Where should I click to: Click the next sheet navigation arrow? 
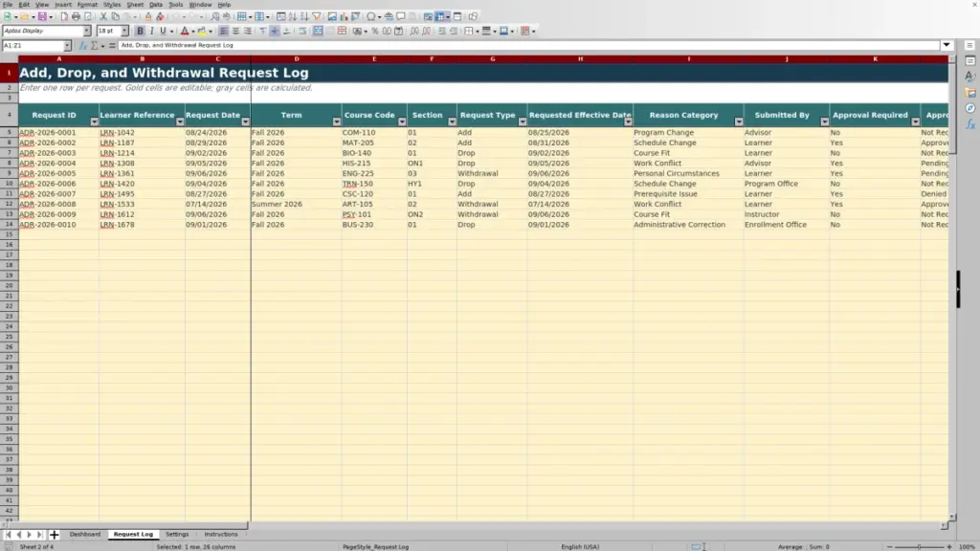(x=29, y=535)
